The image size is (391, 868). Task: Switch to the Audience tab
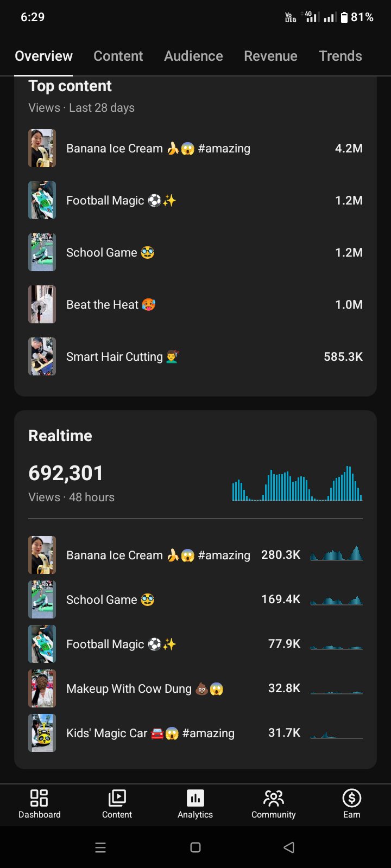point(193,56)
